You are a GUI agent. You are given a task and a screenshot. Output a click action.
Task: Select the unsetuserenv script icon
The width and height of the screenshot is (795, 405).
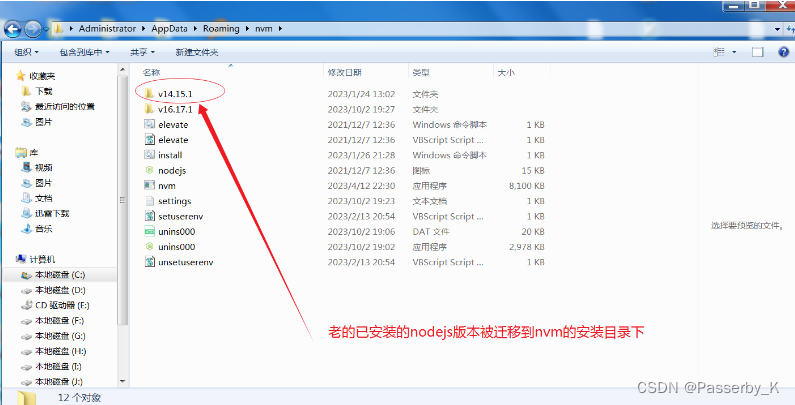(149, 262)
